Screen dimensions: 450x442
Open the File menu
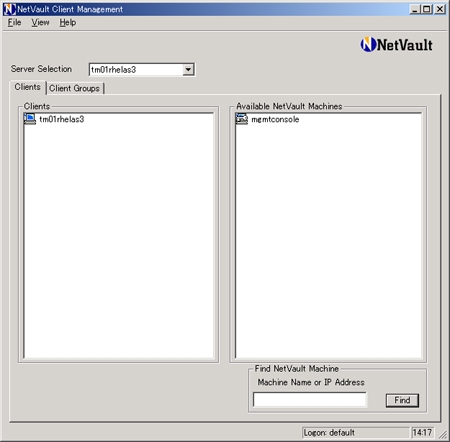click(x=14, y=23)
